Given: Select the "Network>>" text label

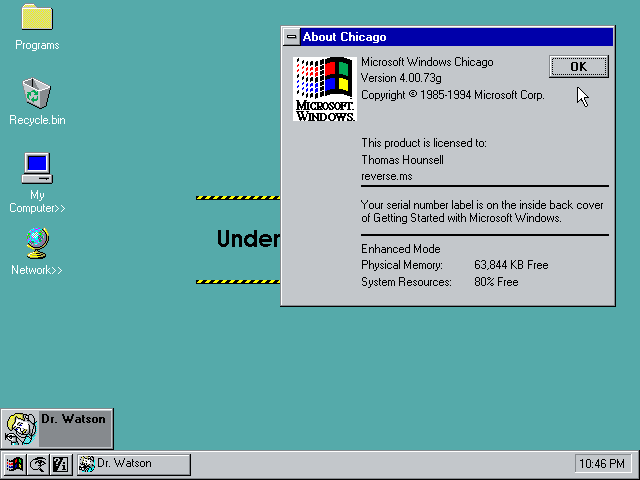Looking at the screenshot, I should tap(37, 270).
